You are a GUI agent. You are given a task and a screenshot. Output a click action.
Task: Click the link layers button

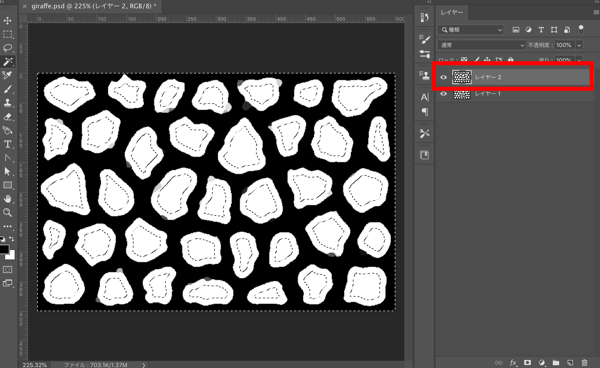coord(499,363)
